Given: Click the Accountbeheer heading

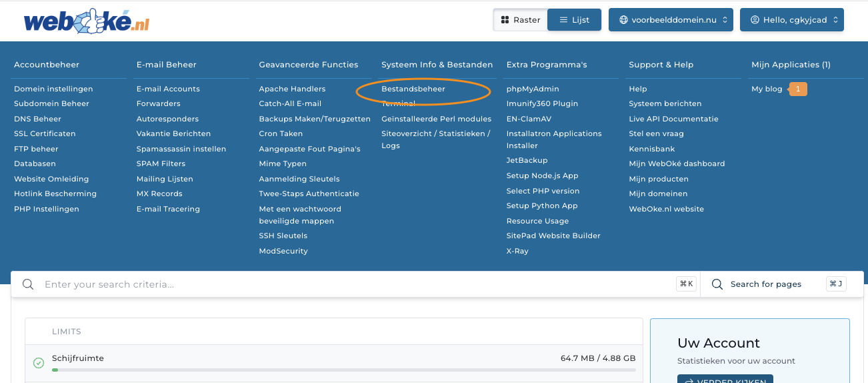Looking at the screenshot, I should pos(47,65).
